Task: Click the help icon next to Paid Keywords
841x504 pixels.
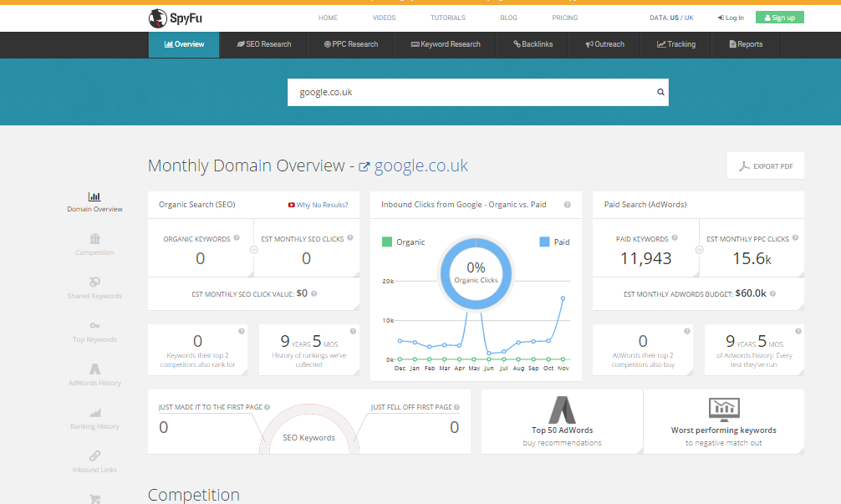Action: tap(675, 238)
